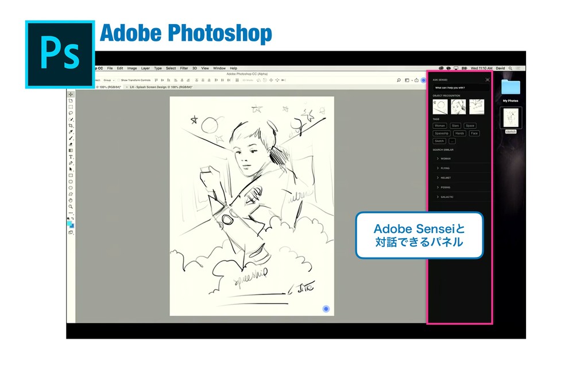The image size is (588, 368).
Task: Click the 3D Rotate mode icon
Action: [x=258, y=80]
